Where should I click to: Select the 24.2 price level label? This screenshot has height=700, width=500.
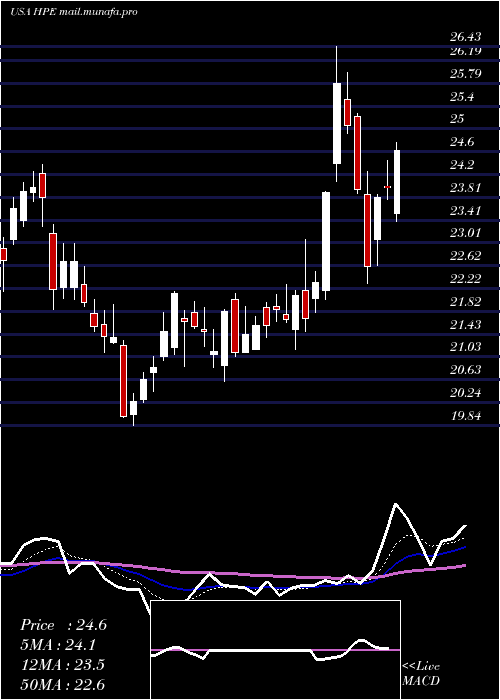coord(462,165)
